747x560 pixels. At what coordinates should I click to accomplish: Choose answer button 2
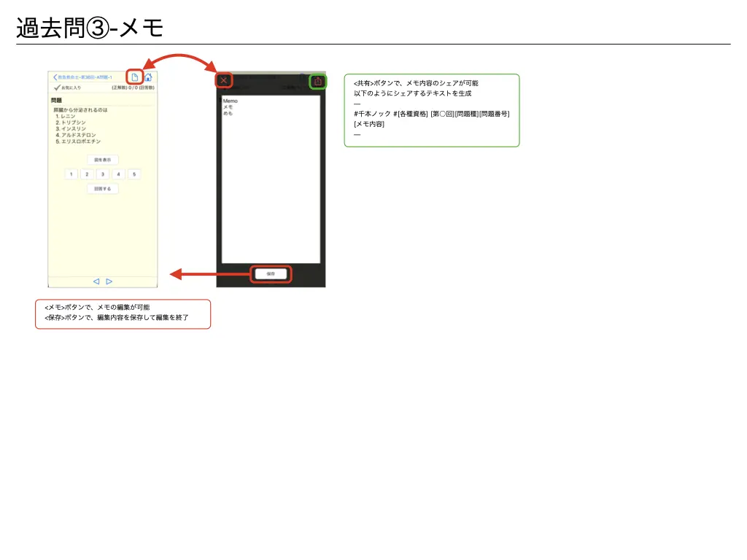tap(87, 174)
